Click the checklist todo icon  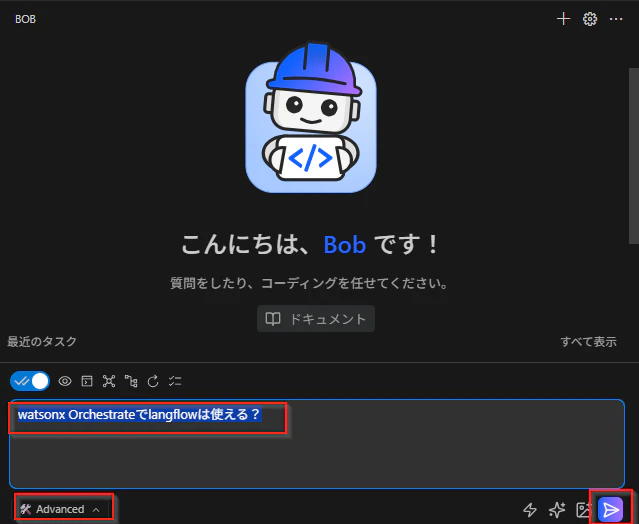tap(175, 381)
